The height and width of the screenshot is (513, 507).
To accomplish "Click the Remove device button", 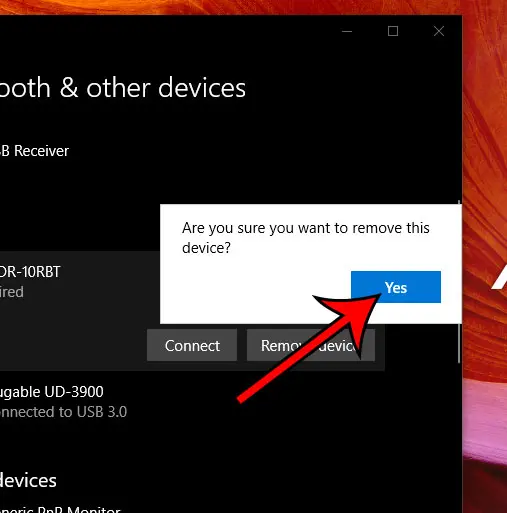I will 311,345.
